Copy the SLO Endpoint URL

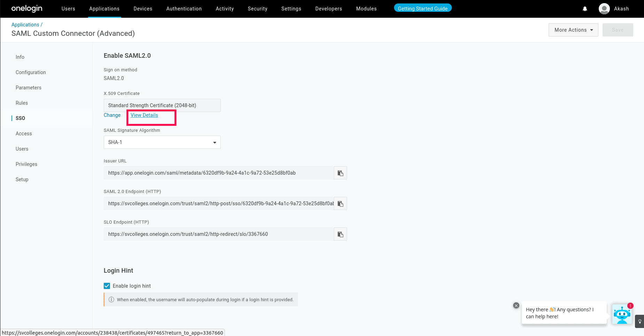(x=340, y=234)
